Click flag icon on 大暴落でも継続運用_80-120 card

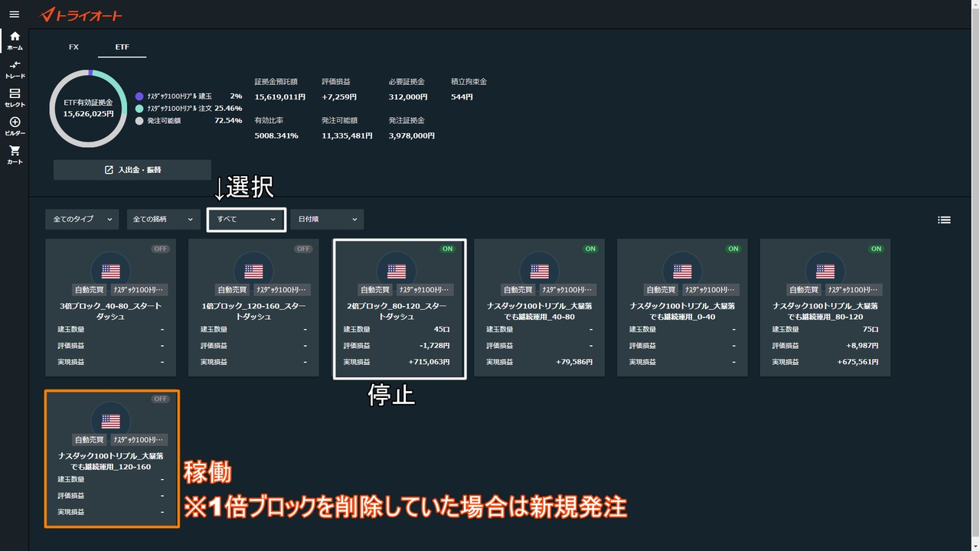pyautogui.click(x=825, y=271)
